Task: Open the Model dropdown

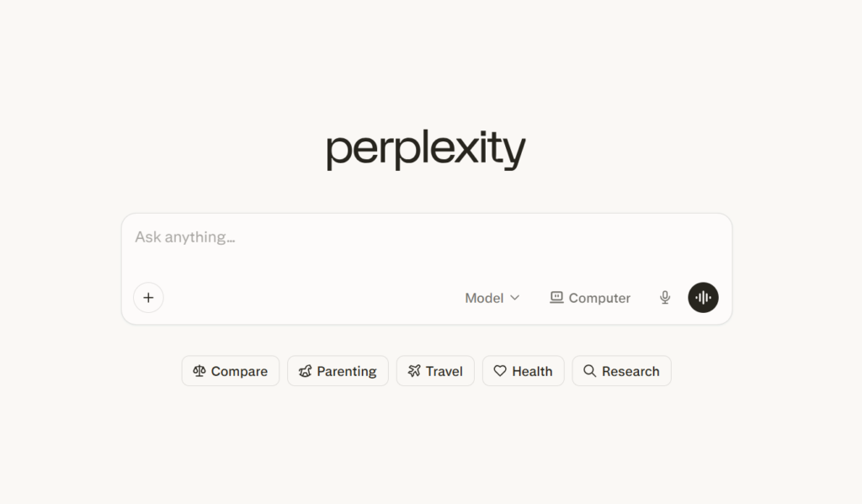Action: (485, 298)
